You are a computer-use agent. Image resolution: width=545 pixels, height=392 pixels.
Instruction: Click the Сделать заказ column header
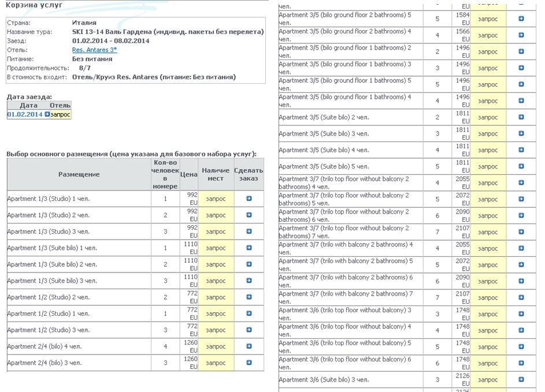249,174
